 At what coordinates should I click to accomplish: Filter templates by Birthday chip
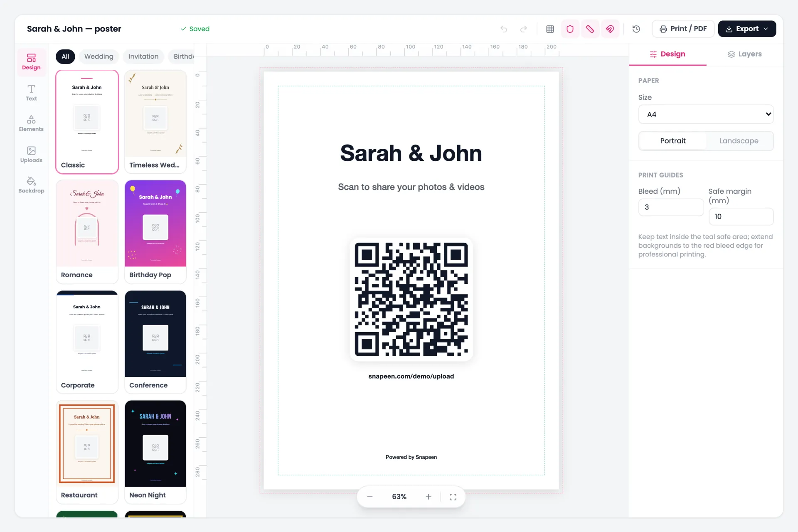coord(182,57)
